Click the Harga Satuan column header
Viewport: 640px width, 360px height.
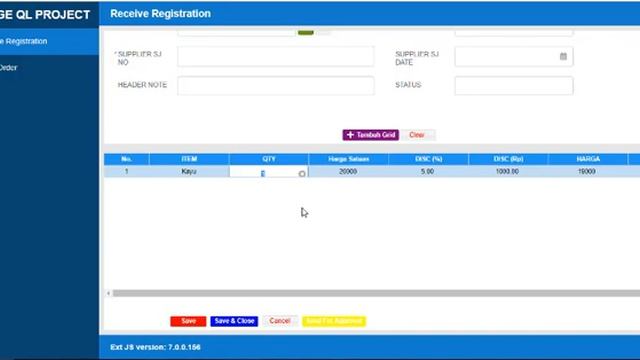tap(349, 159)
